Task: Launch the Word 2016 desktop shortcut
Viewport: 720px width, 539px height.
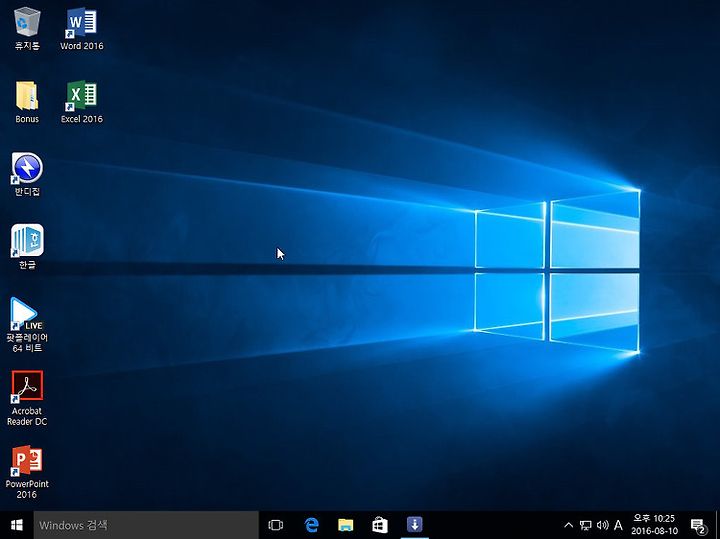Action: tap(82, 28)
